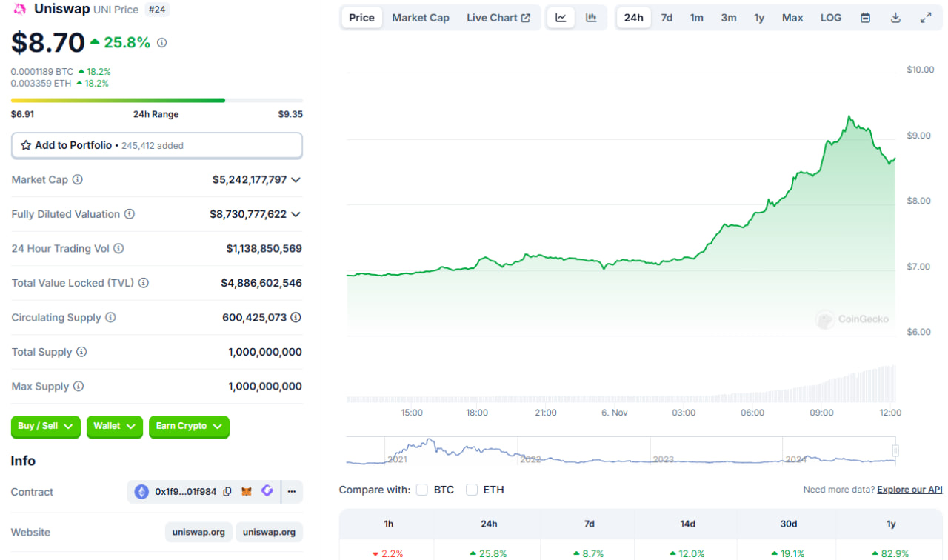Screen dimensions: 948x560
Task: Open the first uniswap.org website link
Action: pos(198,532)
